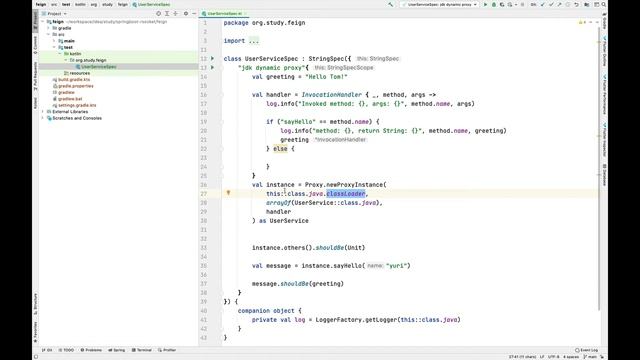Collapse the src folder in project tree
Viewport: 640px width, 360px height.
coord(49,35)
